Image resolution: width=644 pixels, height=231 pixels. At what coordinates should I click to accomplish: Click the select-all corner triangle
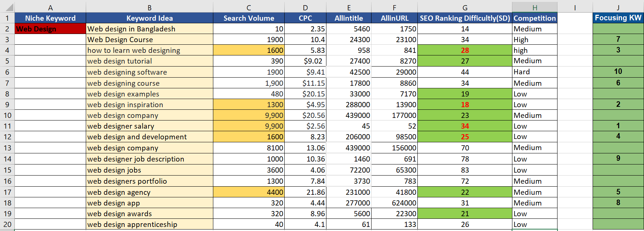click(9, 7)
